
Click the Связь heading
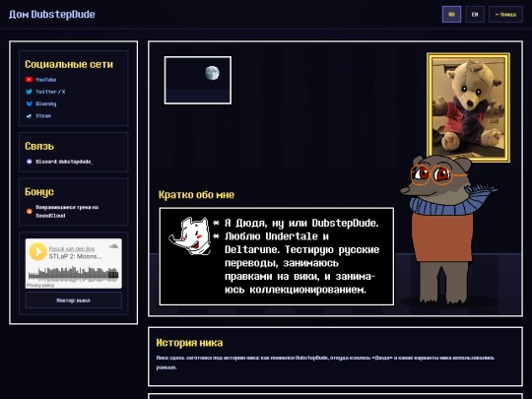39,146
